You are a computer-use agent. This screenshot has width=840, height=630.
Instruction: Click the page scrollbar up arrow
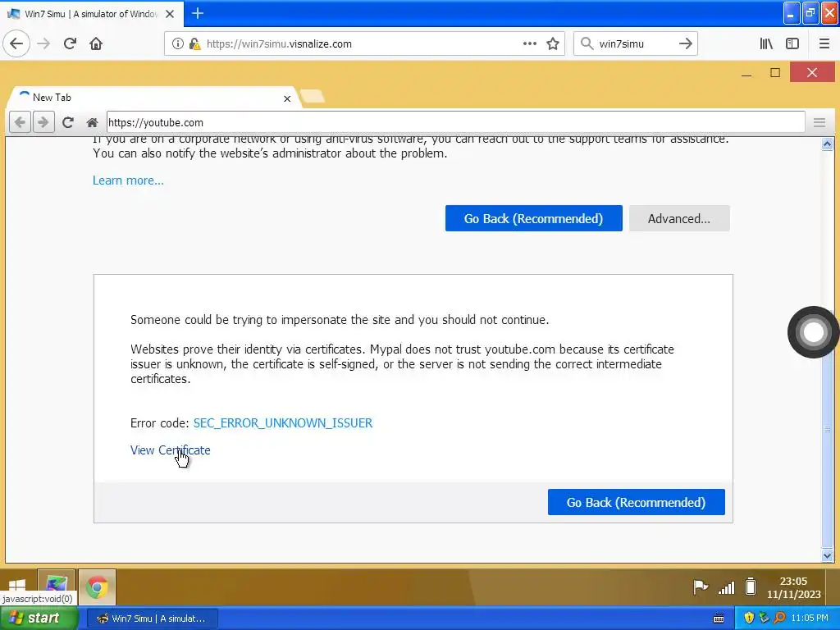(827, 144)
